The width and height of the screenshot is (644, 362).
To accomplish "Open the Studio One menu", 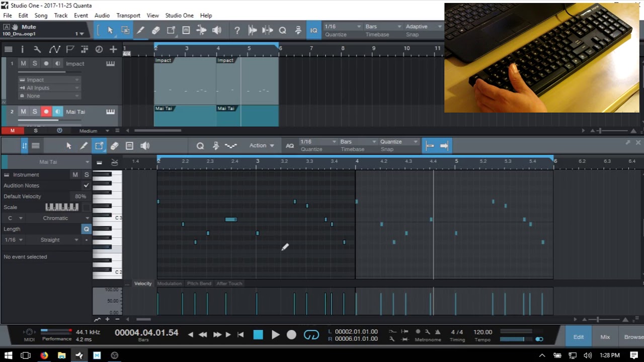I will 179,16.
